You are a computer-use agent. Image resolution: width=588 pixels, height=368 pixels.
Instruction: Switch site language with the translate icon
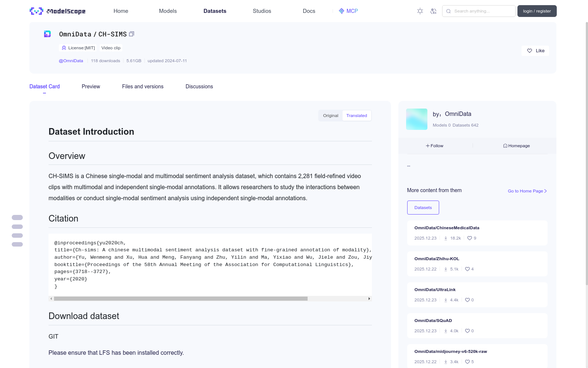(x=433, y=11)
